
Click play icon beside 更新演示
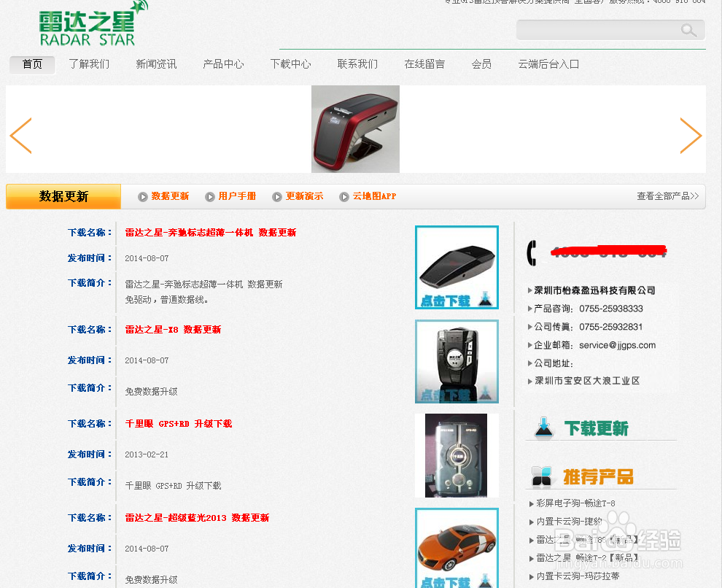[277, 197]
